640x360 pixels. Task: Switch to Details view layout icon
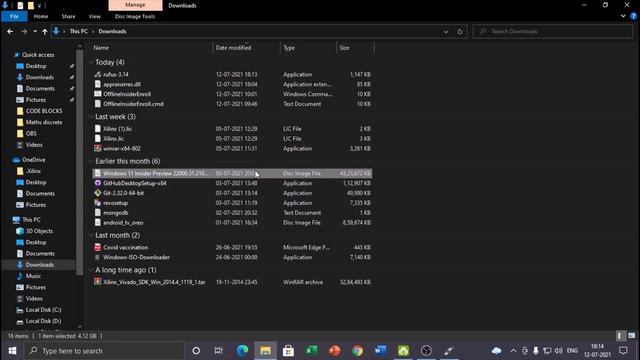[x=620, y=336]
